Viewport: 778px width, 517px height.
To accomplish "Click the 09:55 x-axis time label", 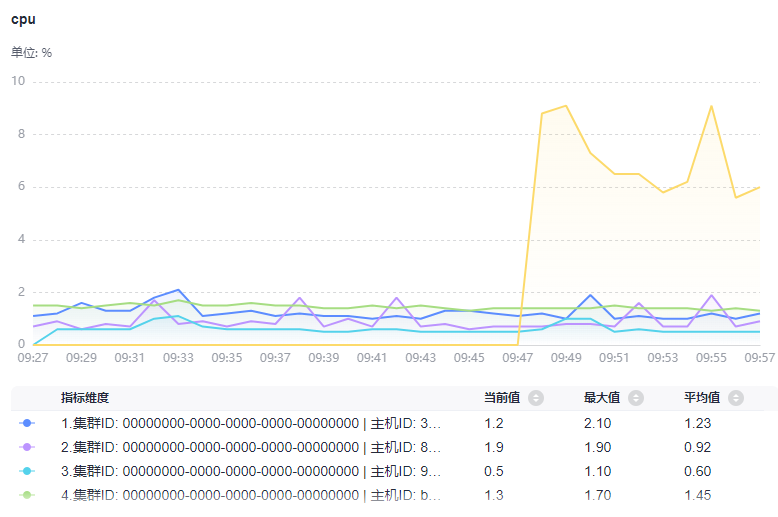I will coord(711,358).
